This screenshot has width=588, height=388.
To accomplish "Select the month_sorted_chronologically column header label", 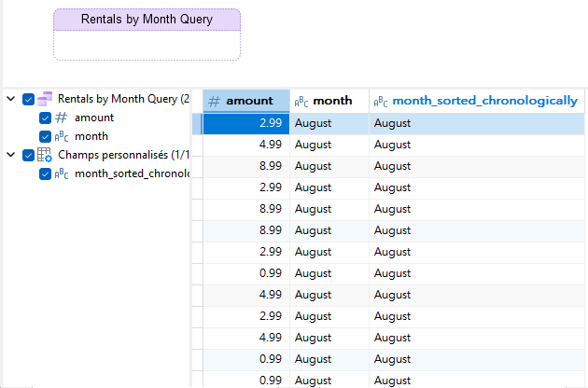I will click(x=484, y=101).
